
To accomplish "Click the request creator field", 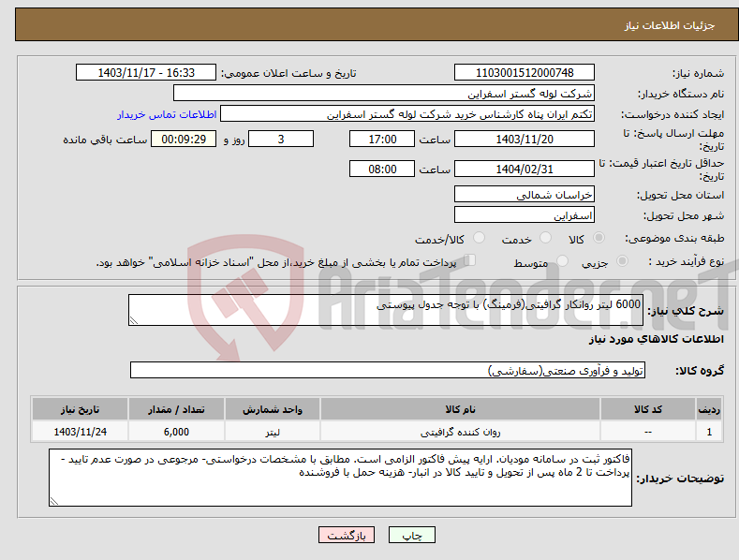I will 407,114.
